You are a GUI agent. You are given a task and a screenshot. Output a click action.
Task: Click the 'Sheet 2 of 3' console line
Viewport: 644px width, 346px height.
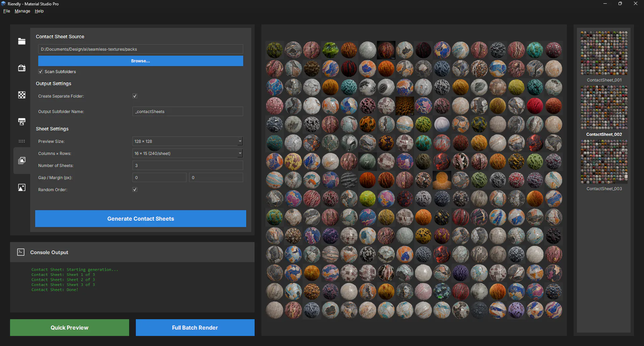click(x=63, y=280)
